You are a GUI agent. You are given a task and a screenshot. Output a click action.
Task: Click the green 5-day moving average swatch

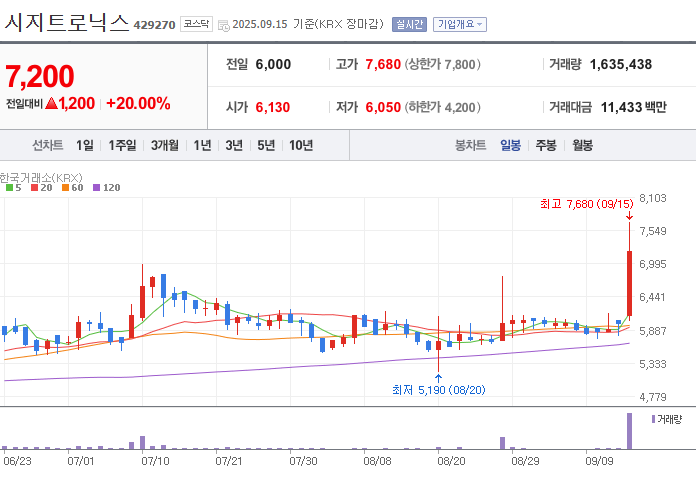9,188
